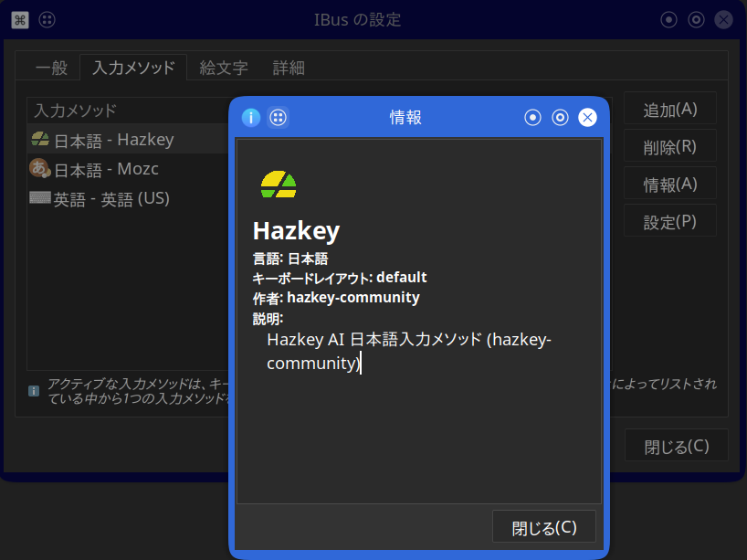This screenshot has width=747, height=560.
Task: Close 情報 dialog with the X button
Action: (587, 117)
